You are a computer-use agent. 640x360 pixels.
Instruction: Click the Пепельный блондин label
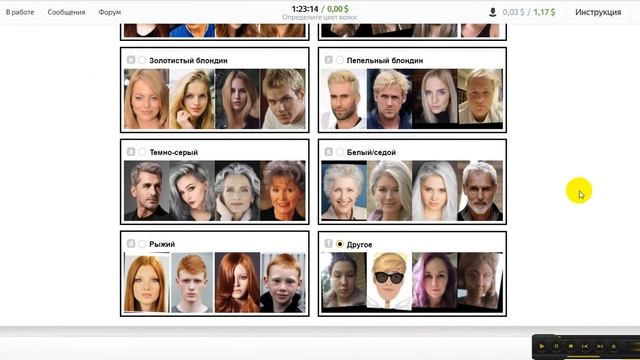[385, 60]
